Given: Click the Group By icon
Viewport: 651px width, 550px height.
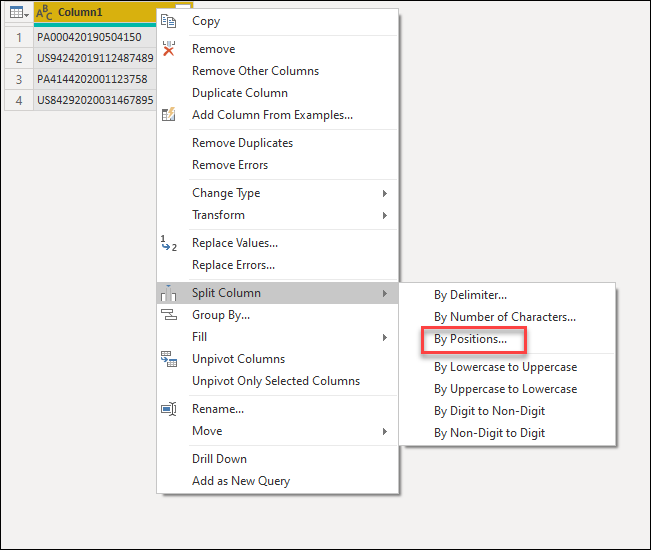Looking at the screenshot, I should point(169,315).
